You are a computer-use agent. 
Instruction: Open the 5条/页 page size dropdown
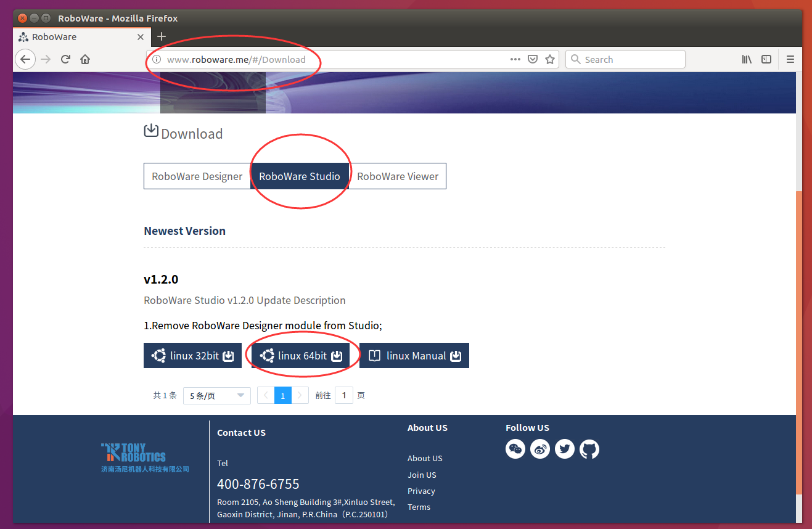point(217,396)
